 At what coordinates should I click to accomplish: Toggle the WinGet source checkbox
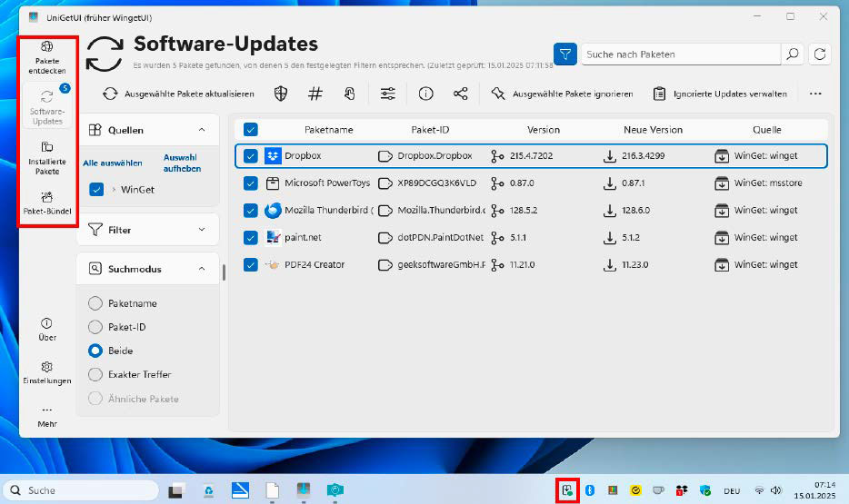tap(96, 190)
